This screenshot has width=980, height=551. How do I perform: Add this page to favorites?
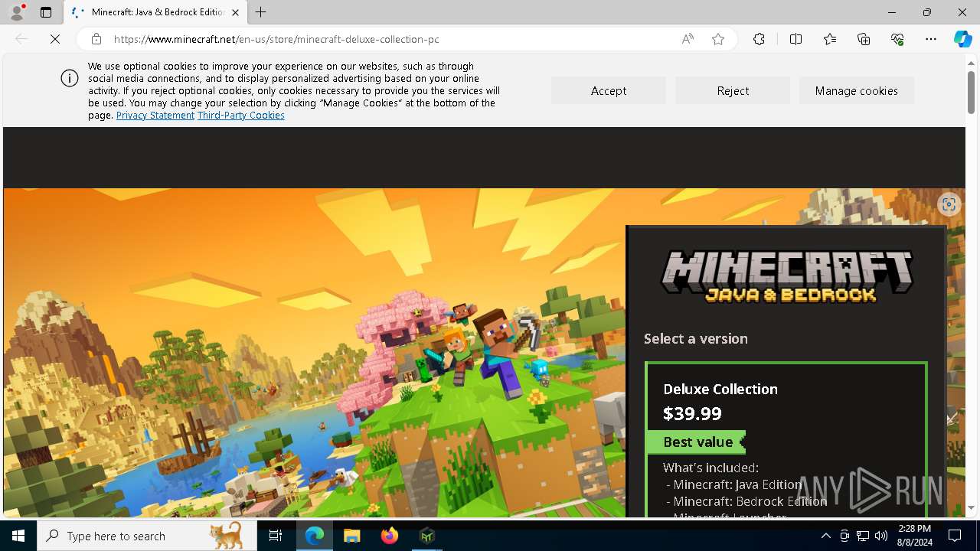(718, 39)
